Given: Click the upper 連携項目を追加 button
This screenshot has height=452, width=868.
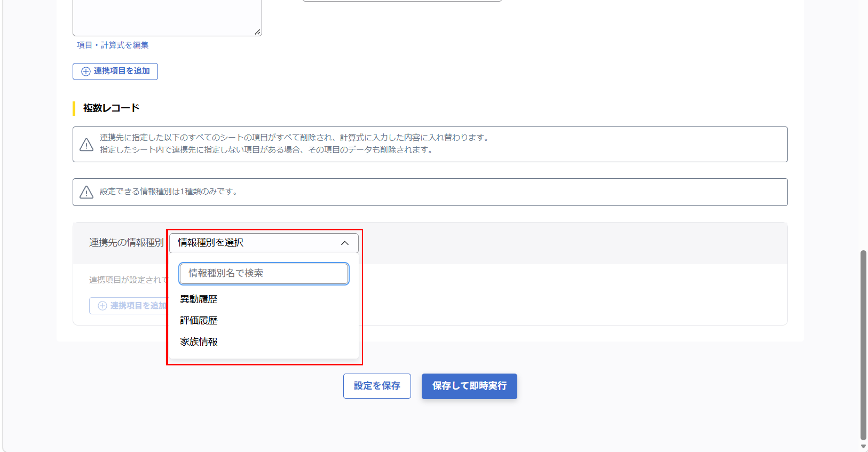Looking at the screenshot, I should click(115, 71).
